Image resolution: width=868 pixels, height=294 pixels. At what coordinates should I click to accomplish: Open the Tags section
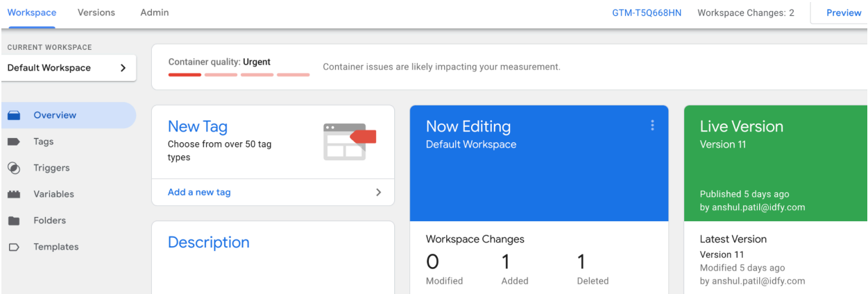pyautogui.click(x=69, y=142)
